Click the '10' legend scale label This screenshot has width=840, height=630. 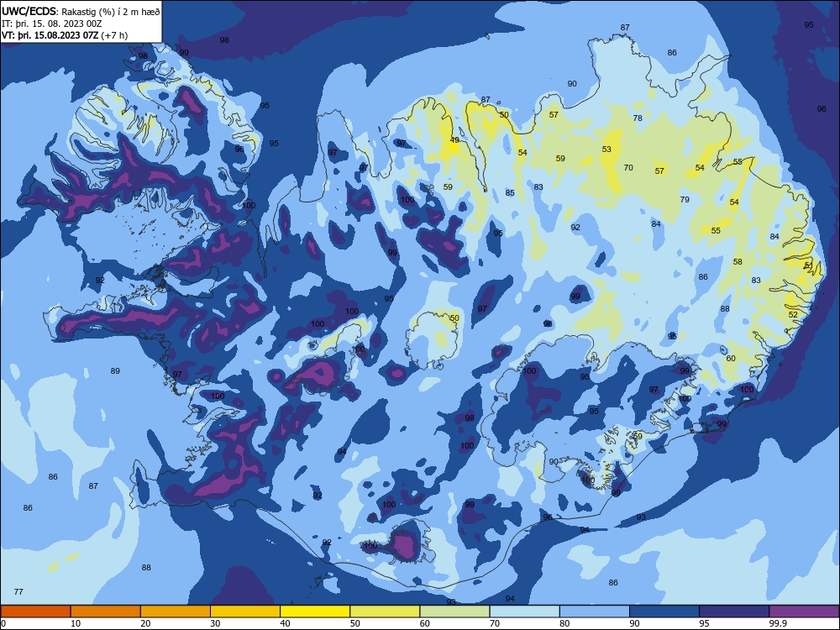[76, 623]
